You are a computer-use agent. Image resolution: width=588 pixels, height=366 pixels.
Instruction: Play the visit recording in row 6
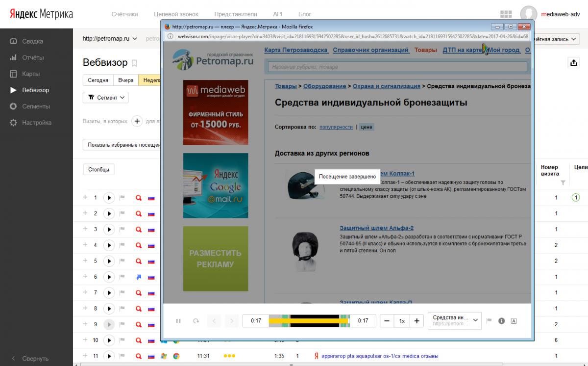[x=109, y=277]
